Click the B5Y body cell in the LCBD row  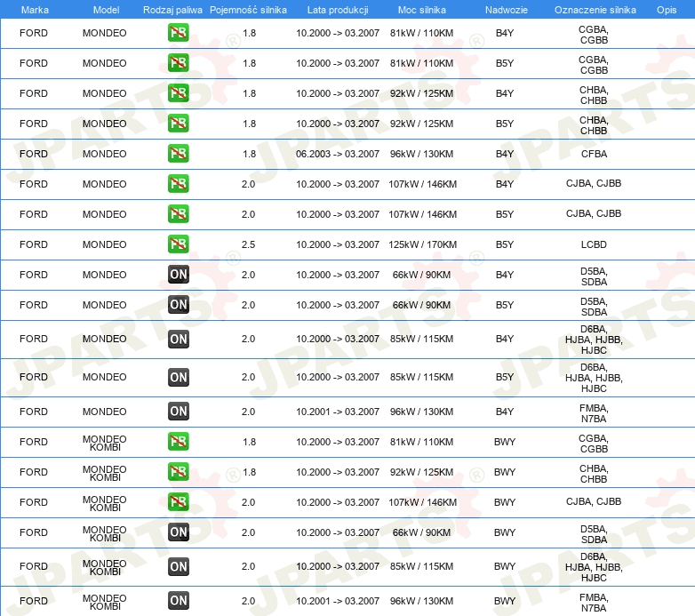(505, 244)
